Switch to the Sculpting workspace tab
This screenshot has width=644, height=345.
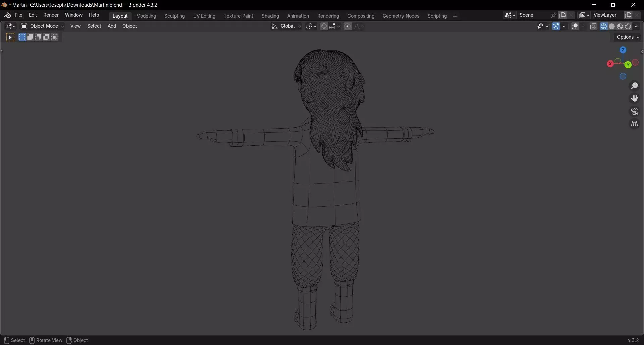174,16
